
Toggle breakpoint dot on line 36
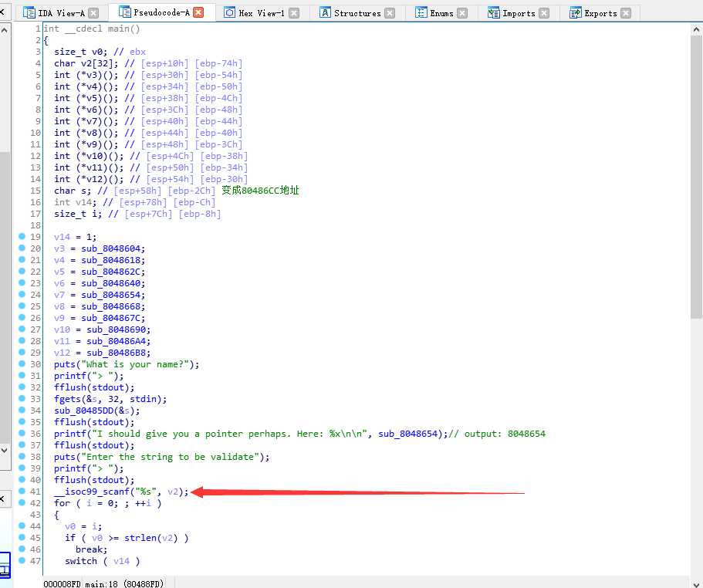[x=22, y=433]
